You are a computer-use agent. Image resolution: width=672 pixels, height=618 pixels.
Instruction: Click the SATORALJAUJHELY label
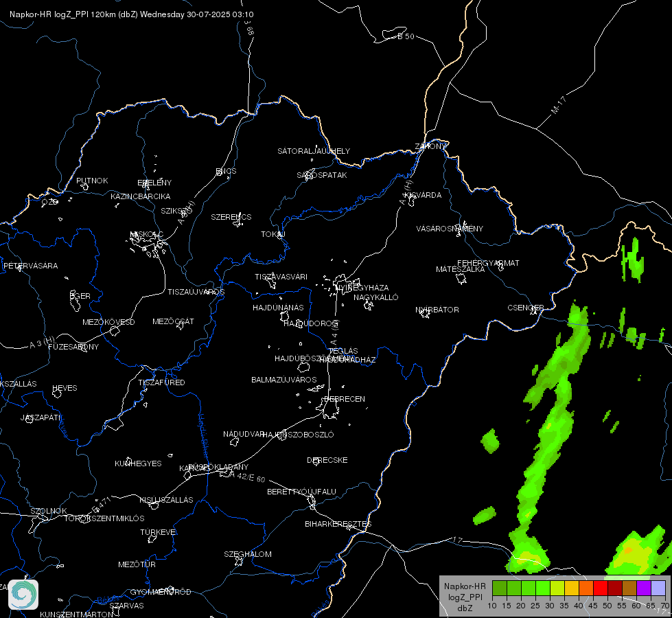tap(314, 151)
